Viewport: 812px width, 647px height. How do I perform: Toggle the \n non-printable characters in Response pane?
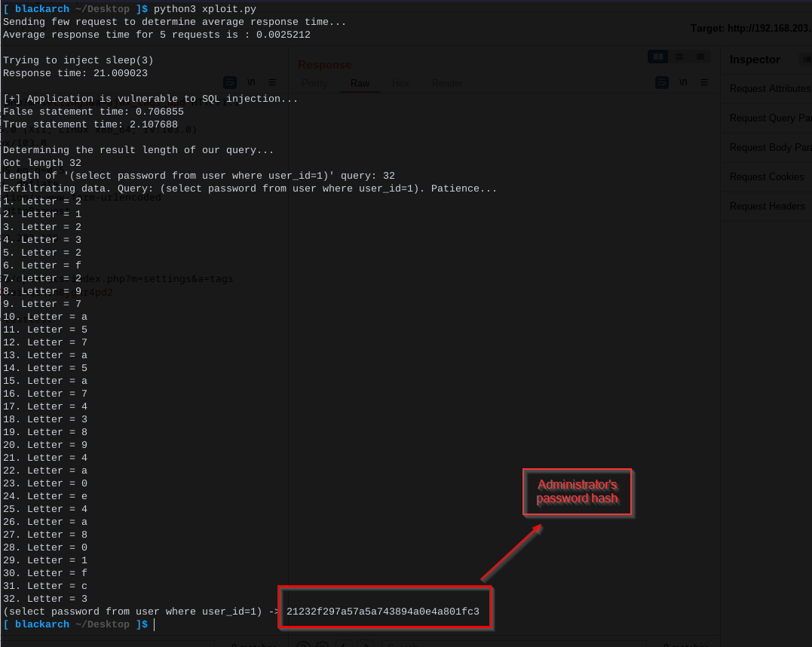tap(683, 82)
